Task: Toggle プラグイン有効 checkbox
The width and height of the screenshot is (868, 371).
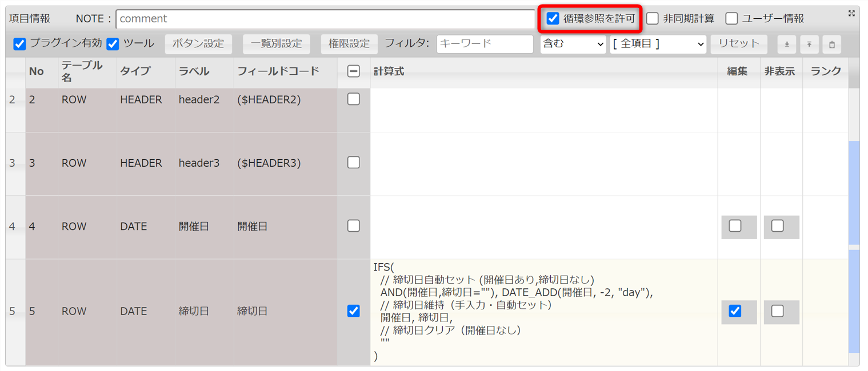Action: coord(20,44)
